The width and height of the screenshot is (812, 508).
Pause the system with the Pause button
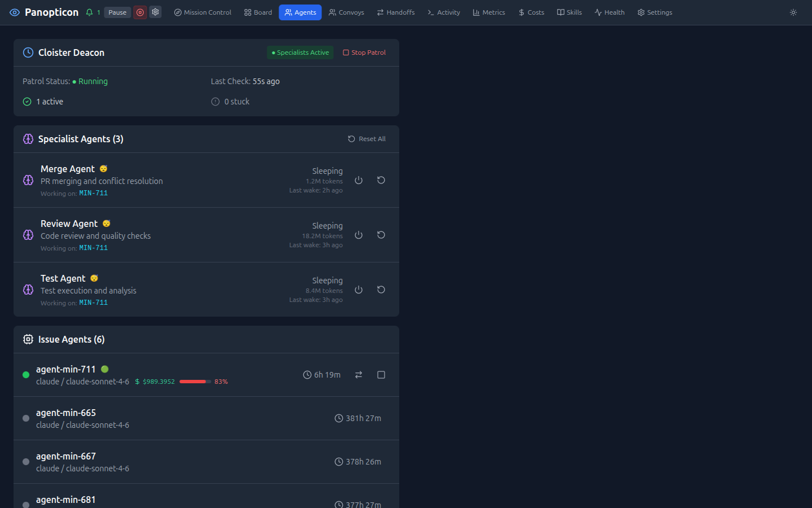tap(117, 12)
